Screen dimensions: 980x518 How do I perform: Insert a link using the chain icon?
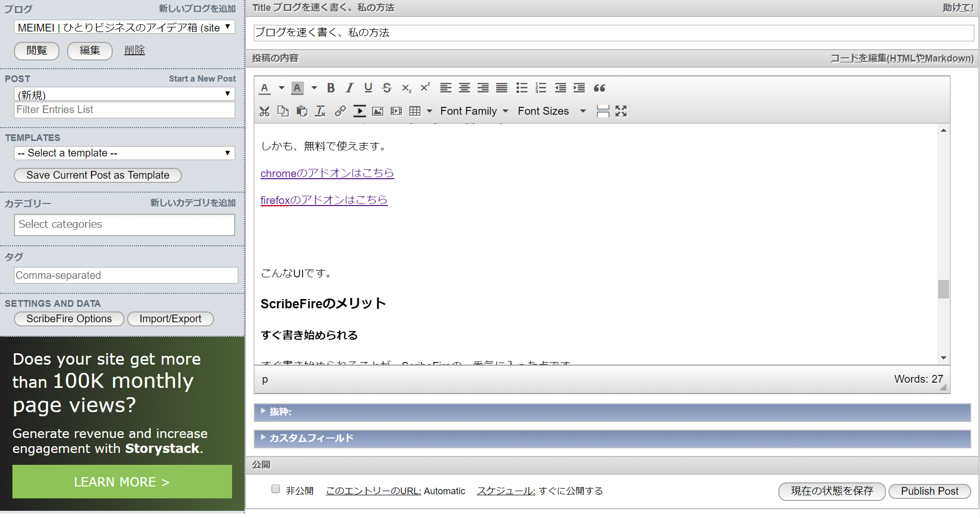tap(340, 111)
